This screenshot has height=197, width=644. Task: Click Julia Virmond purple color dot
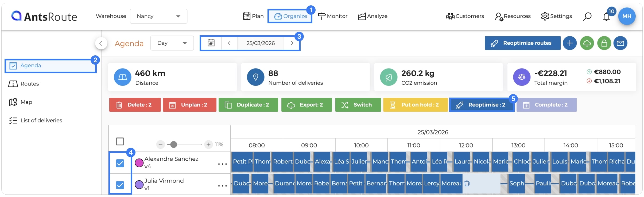(139, 185)
